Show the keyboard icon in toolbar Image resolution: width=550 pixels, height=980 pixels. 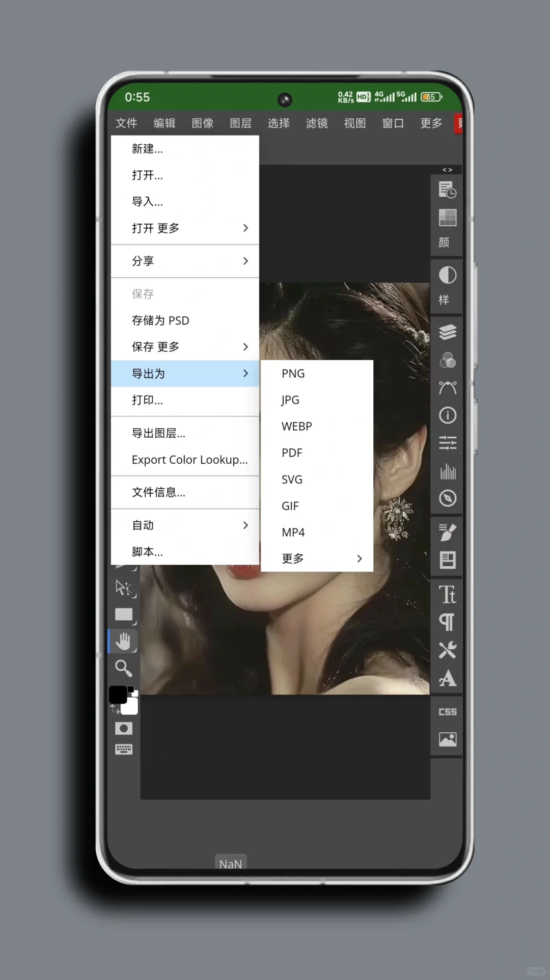pos(123,749)
